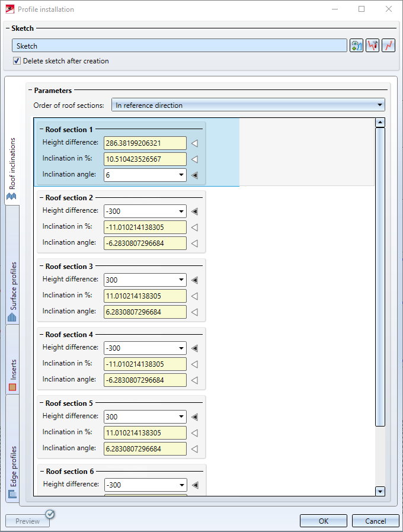The height and width of the screenshot is (532, 403).
Task: Click the Inserts tab icon
Action: tap(12, 387)
